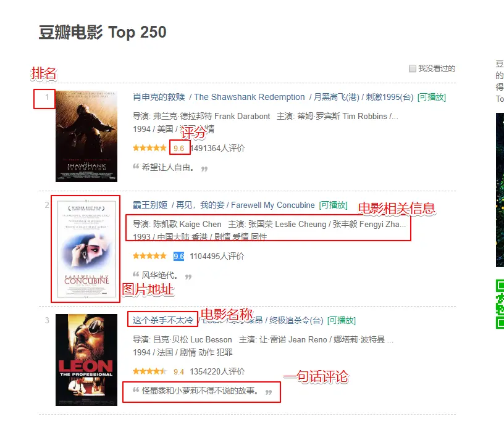
Task: Open the 肖申克的救赎 title link
Action: tap(159, 97)
